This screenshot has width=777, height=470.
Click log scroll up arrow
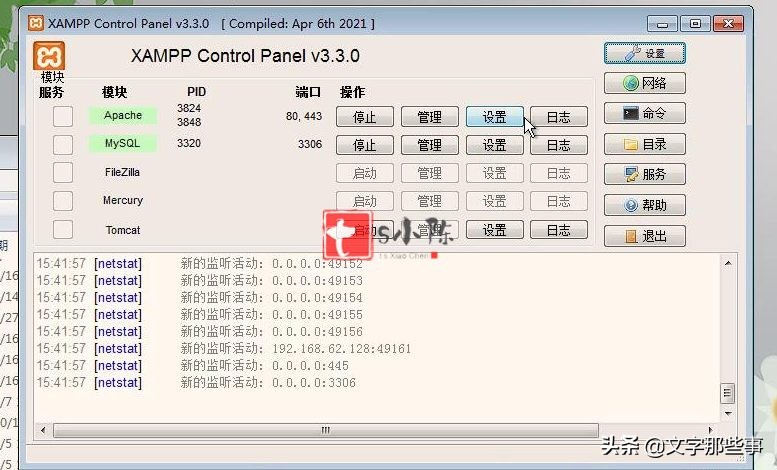(x=728, y=263)
